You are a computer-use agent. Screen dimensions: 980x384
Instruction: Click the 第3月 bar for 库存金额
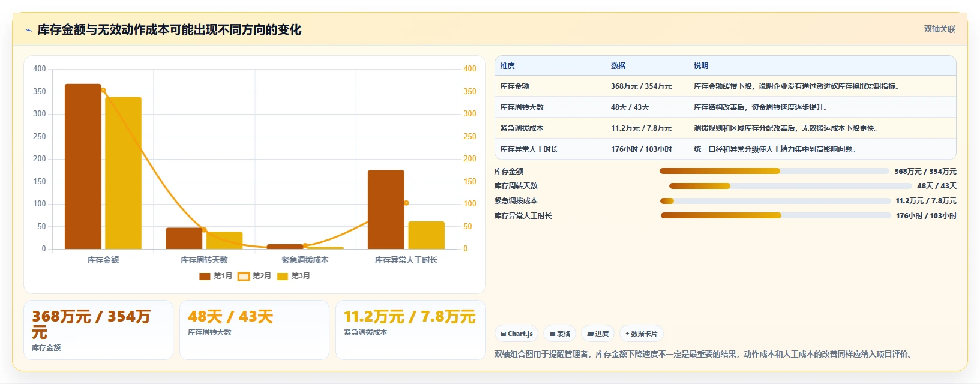(123, 173)
